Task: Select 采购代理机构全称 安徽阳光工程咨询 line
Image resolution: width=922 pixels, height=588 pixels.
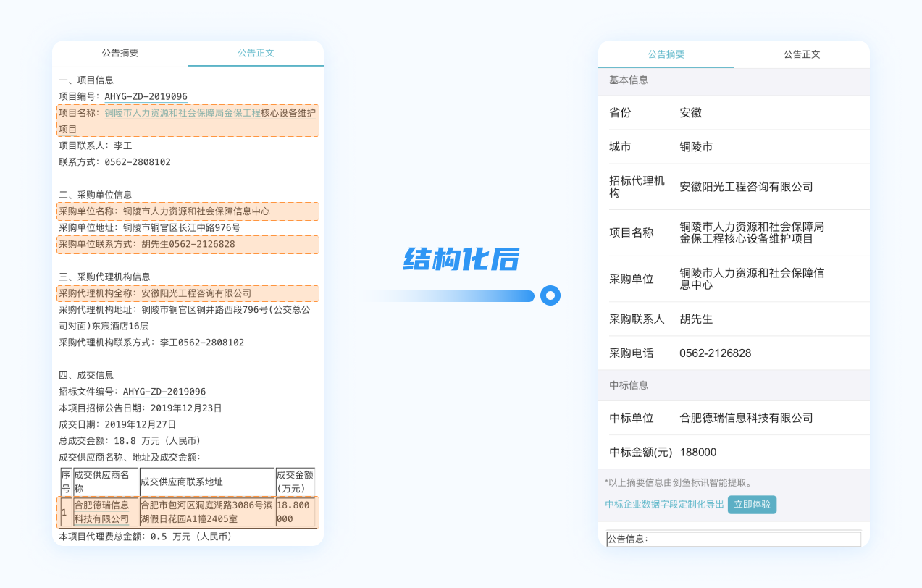Action: (x=188, y=293)
